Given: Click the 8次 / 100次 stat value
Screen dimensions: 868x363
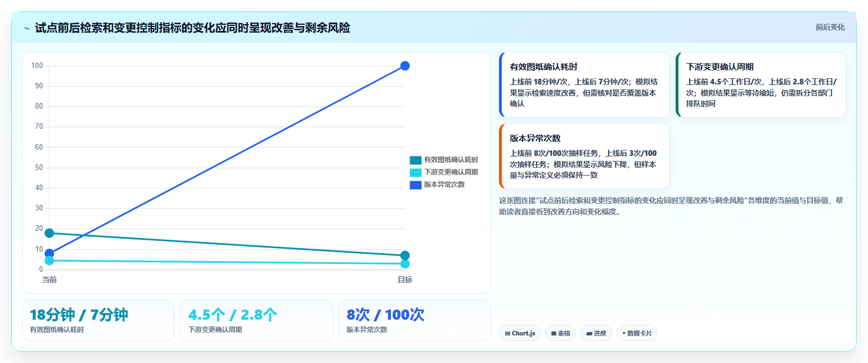Looking at the screenshot, I should 385,315.
